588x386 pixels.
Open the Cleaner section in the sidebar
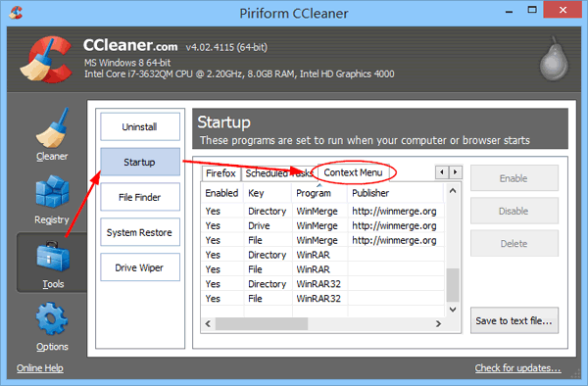coord(52,134)
